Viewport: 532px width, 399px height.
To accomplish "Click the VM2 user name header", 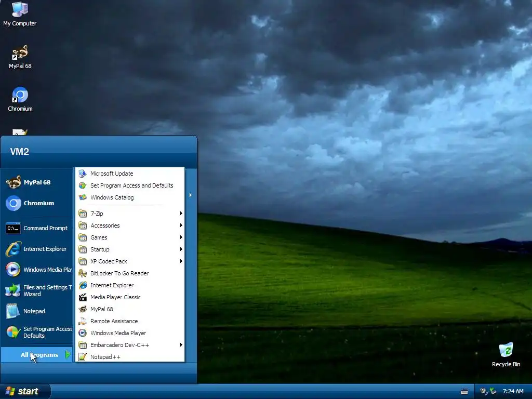I will tap(19, 151).
